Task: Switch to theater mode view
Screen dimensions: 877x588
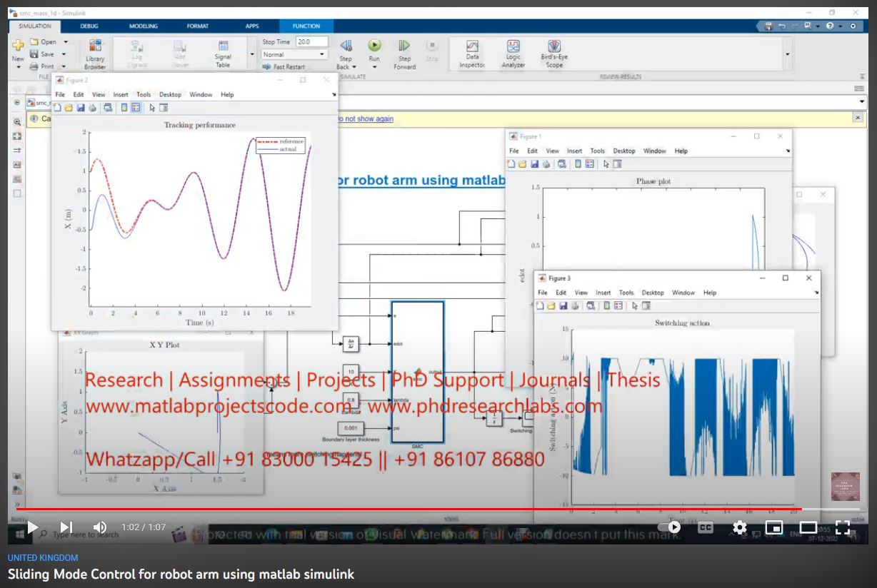Action: (808, 527)
